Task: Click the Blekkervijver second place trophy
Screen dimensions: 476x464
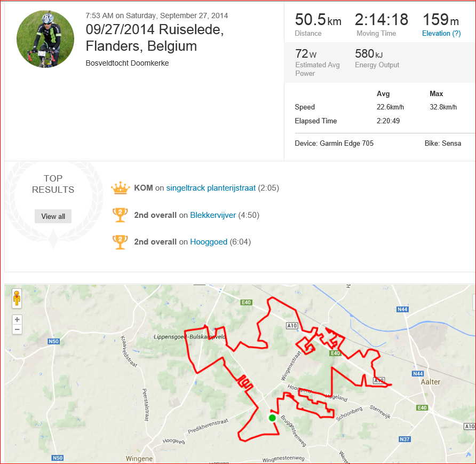Action: tap(120, 215)
